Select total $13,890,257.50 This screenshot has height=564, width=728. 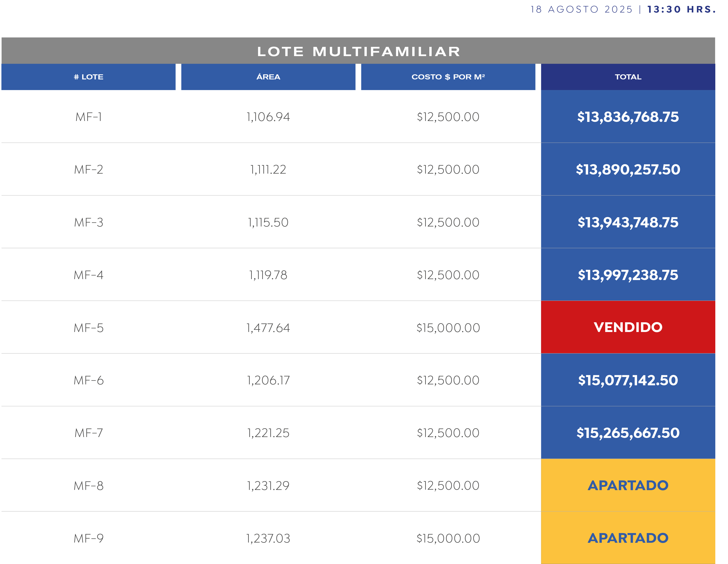pos(628,170)
